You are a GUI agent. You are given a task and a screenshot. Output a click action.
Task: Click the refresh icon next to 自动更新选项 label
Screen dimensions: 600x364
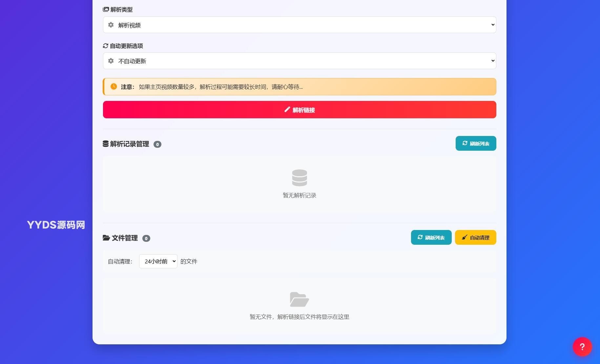click(105, 46)
